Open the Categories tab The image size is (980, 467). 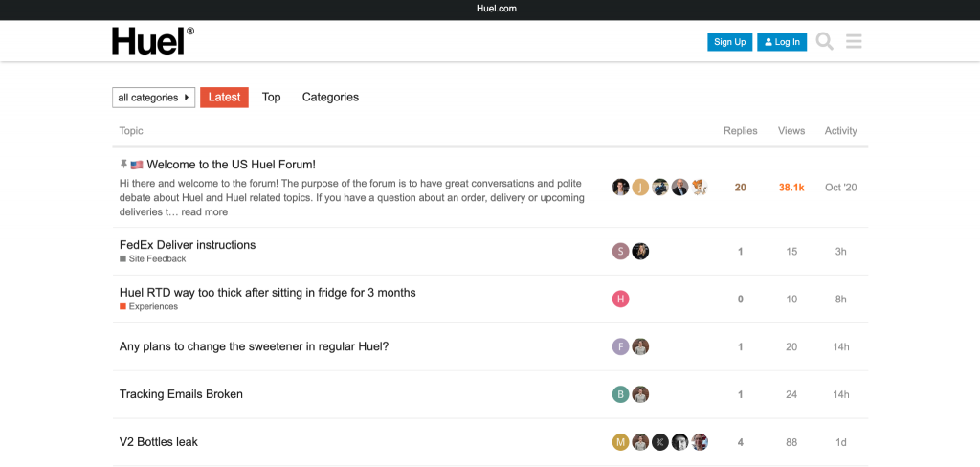pos(330,98)
